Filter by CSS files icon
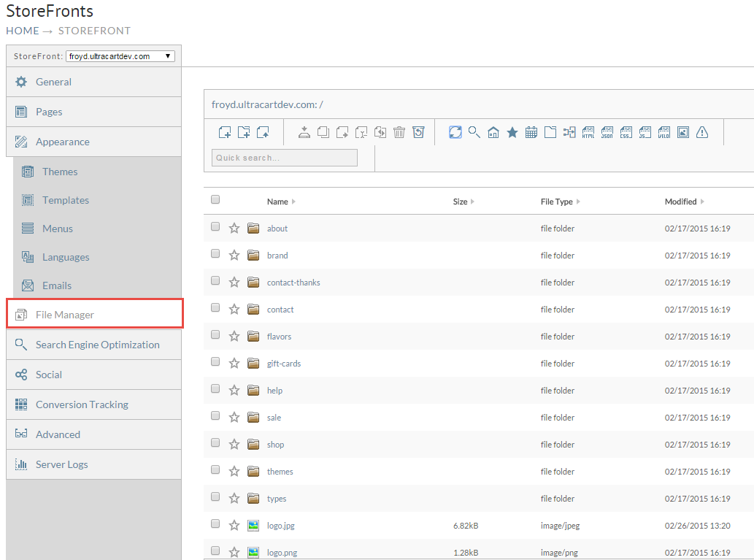Viewport: 754px width, 560px height. pyautogui.click(x=626, y=132)
